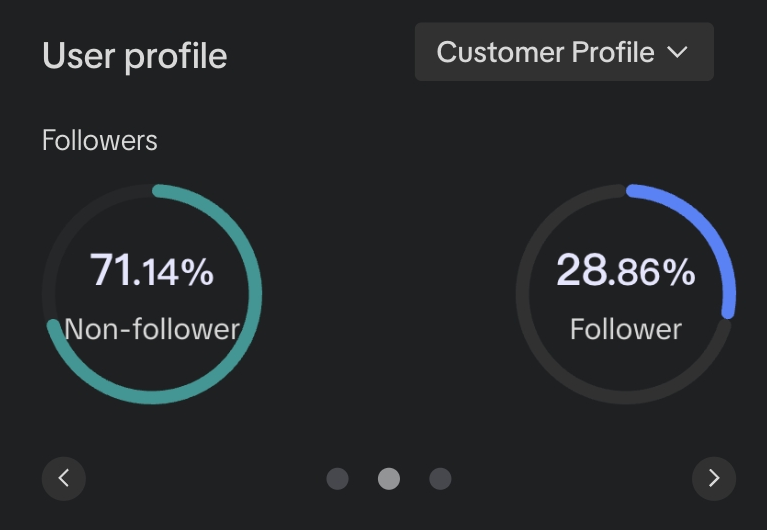The image size is (767, 530).
Task: Click the Follower label in blue ring
Action: point(626,329)
